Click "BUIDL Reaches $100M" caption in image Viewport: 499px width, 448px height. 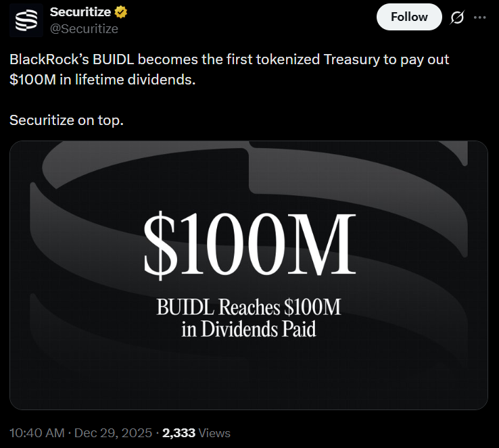pyautogui.click(x=249, y=308)
